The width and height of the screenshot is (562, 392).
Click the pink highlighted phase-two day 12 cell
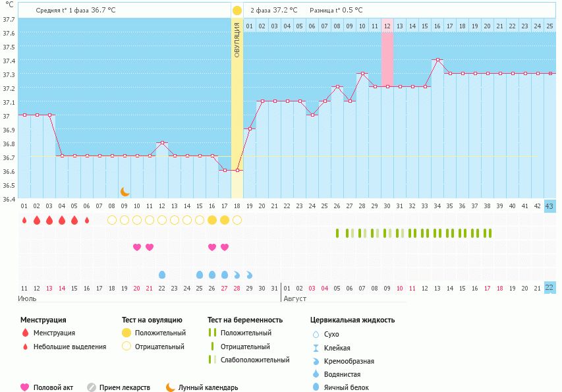[x=387, y=26]
